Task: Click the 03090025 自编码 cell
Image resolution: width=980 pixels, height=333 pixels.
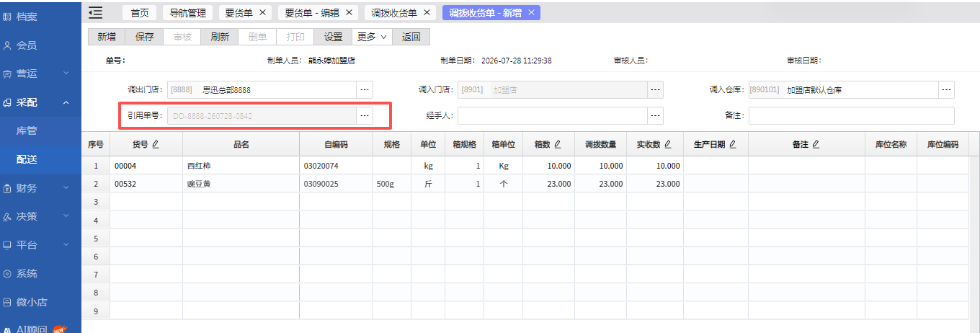Action: (x=336, y=184)
